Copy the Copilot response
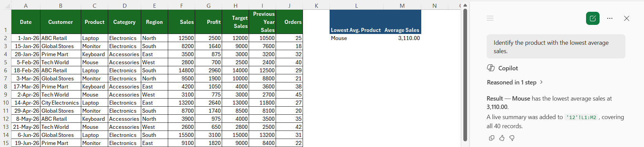The image size is (644, 147). tap(492, 138)
